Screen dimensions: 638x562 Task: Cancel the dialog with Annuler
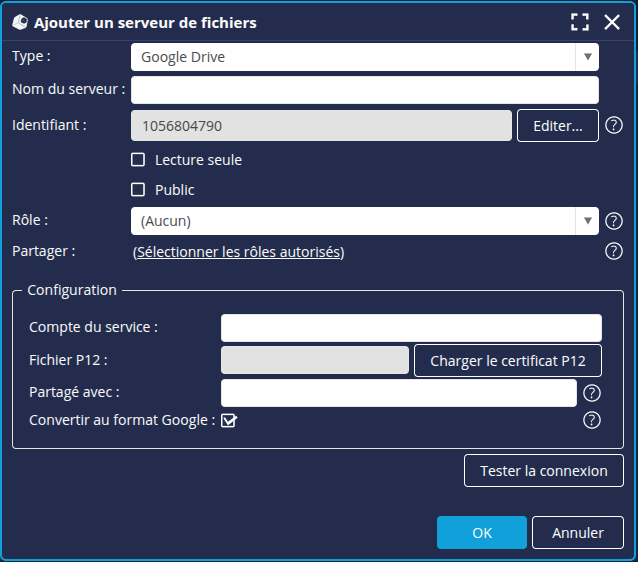pyautogui.click(x=577, y=533)
